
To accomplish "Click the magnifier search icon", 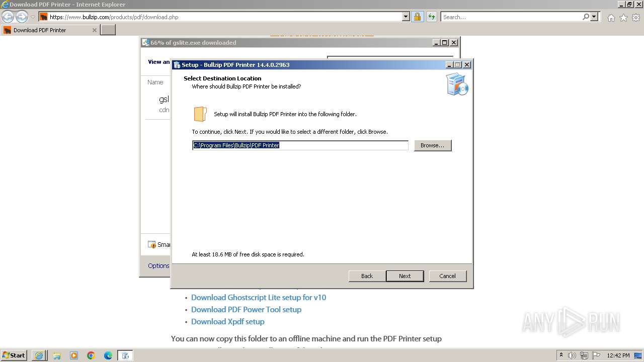I will point(586,17).
